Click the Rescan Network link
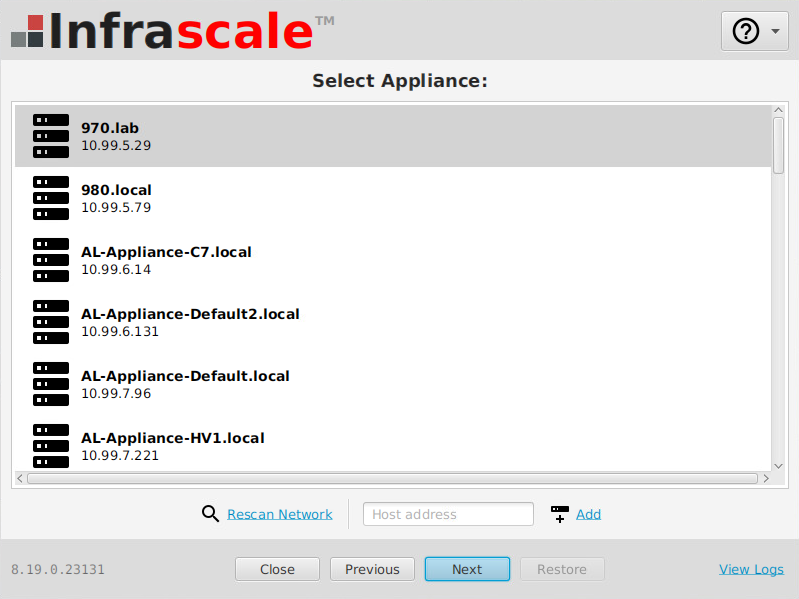This screenshot has height=599, width=799. (279, 514)
